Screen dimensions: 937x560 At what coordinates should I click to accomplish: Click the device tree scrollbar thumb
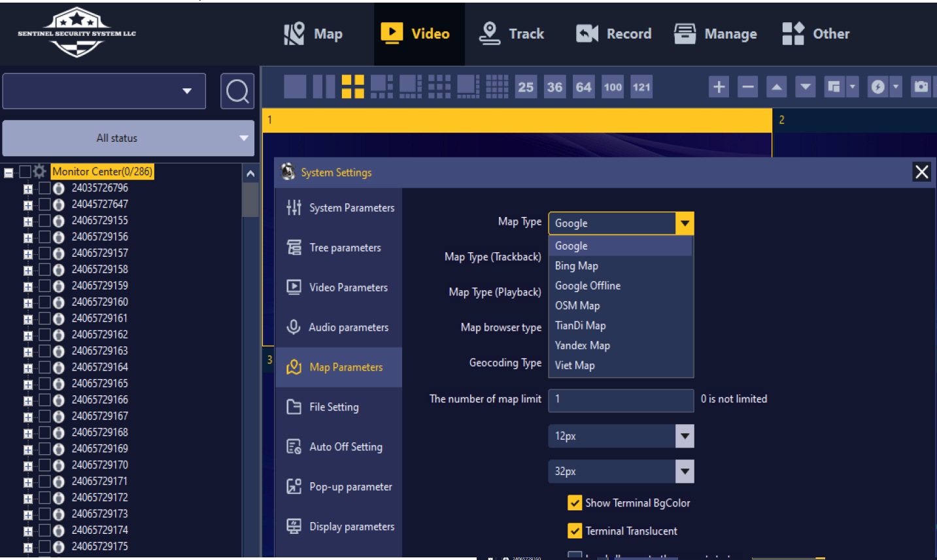point(250,199)
